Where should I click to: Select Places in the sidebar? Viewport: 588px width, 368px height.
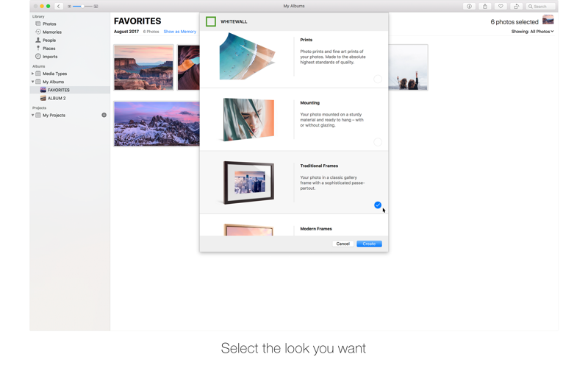pos(49,49)
